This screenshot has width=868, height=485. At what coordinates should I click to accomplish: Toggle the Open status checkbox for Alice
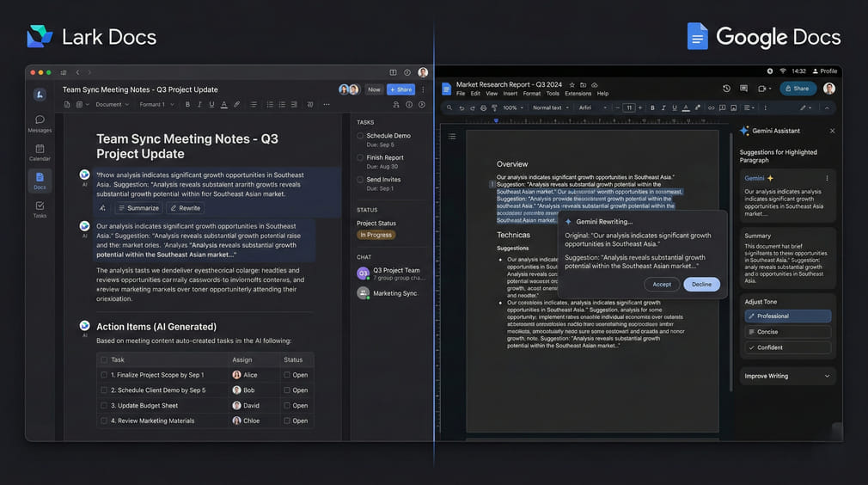(x=287, y=375)
